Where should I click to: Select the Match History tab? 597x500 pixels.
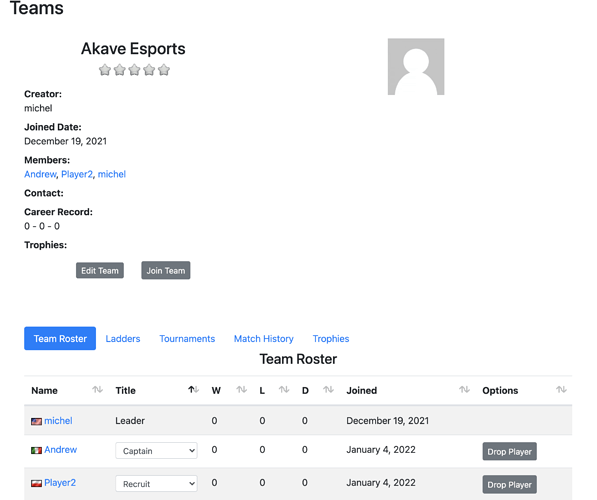[263, 339]
